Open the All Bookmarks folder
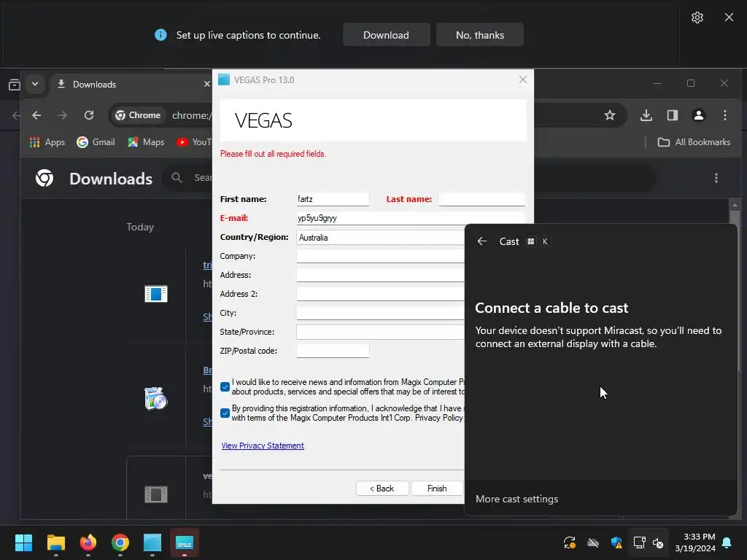The height and width of the screenshot is (560, 747). (694, 142)
